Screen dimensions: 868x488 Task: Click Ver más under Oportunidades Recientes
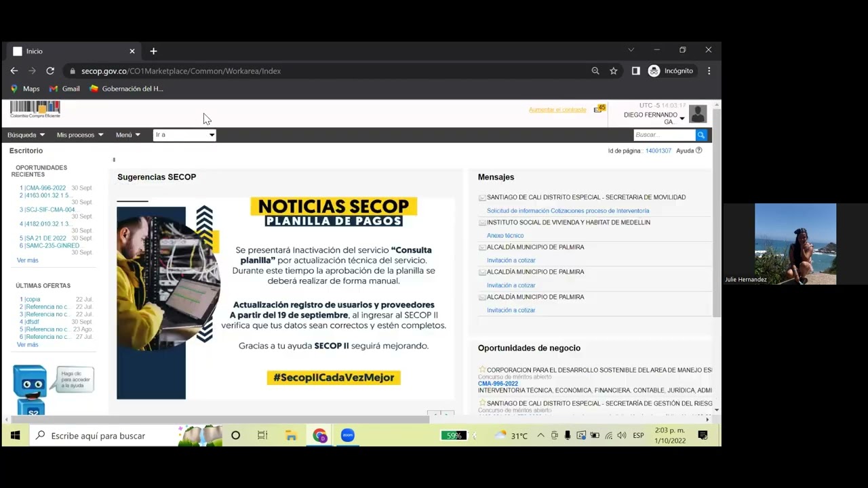click(28, 260)
